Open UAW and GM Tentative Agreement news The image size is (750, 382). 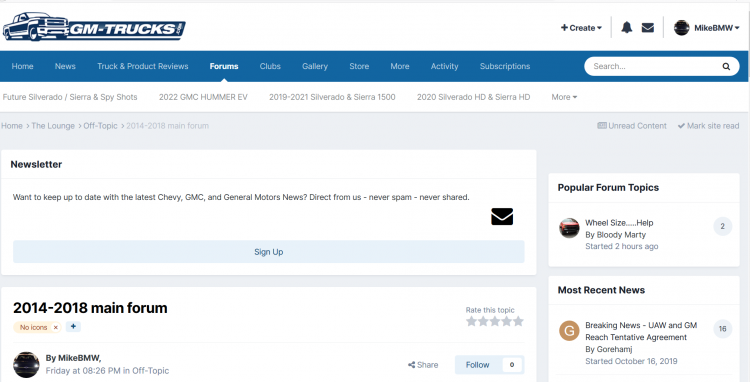[641, 331]
